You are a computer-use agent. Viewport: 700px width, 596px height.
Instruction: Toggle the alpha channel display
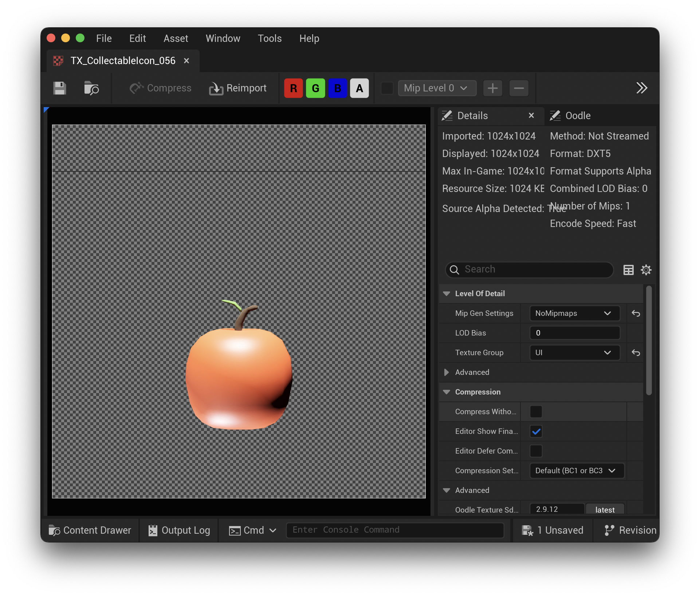click(359, 88)
